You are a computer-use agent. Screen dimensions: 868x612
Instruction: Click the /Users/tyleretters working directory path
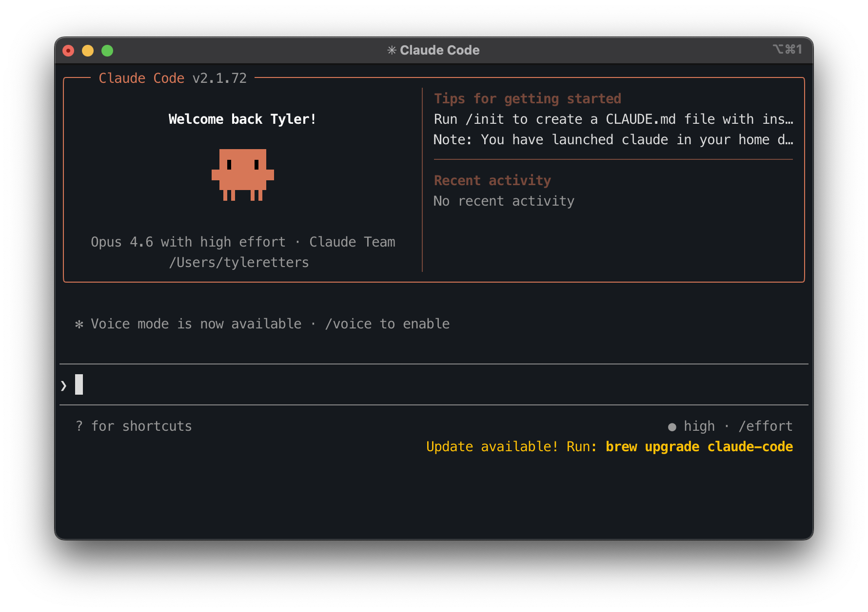click(x=238, y=263)
